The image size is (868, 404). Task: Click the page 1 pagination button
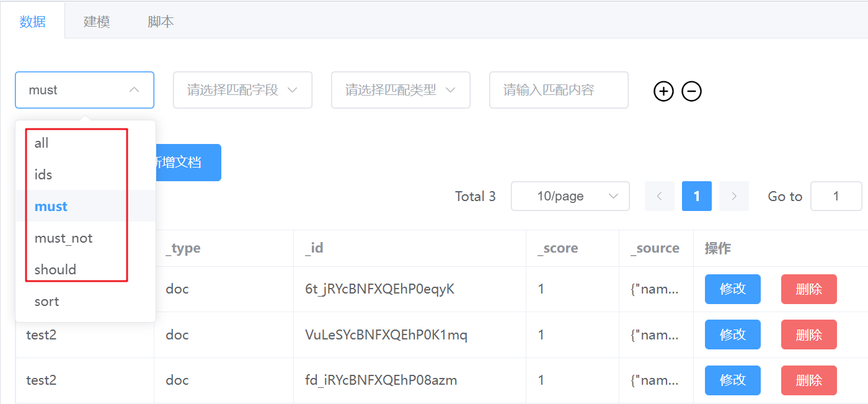click(696, 195)
